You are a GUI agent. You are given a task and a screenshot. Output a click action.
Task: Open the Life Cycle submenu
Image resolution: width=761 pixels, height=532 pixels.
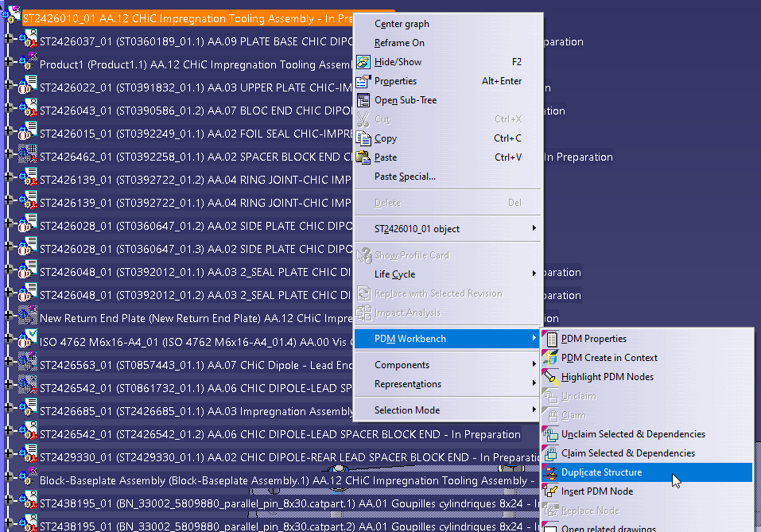click(395, 274)
